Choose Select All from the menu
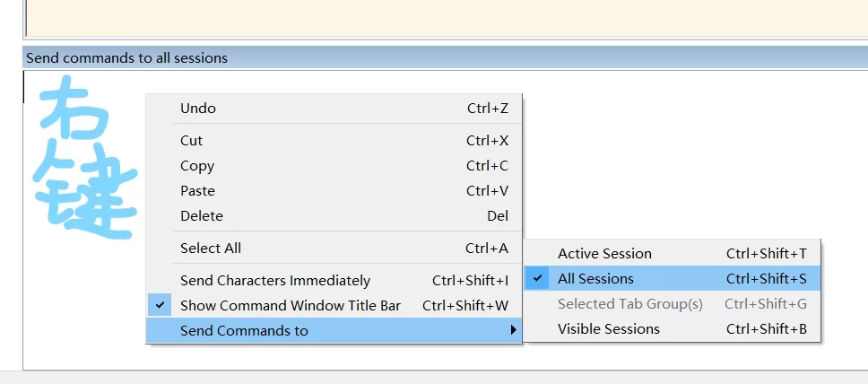The height and width of the screenshot is (384, 868). tap(211, 249)
